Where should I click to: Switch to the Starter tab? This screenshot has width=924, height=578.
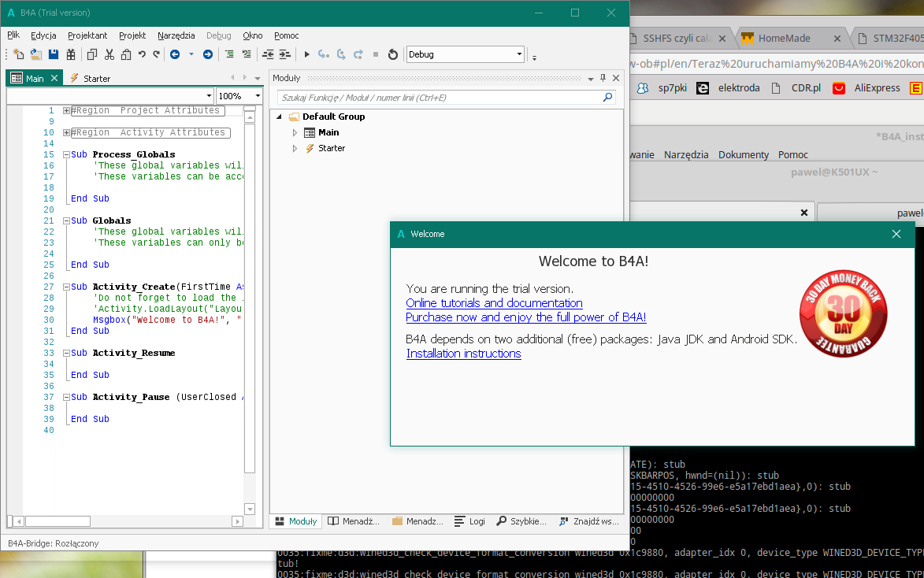[96, 79]
